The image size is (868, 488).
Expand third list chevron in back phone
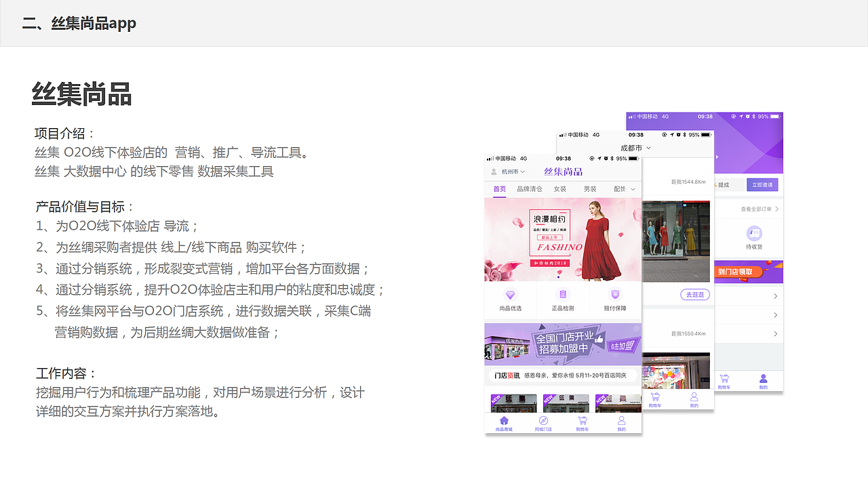776,333
